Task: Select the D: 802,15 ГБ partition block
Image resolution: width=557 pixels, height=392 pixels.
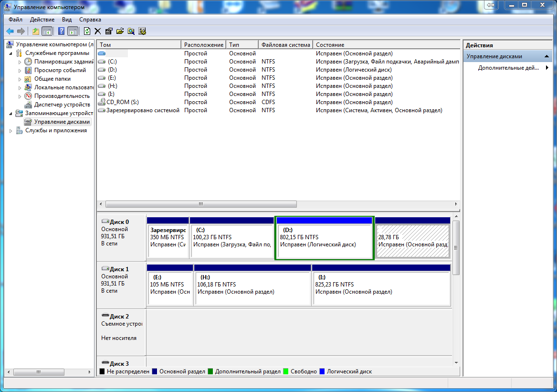Action: tap(325, 242)
